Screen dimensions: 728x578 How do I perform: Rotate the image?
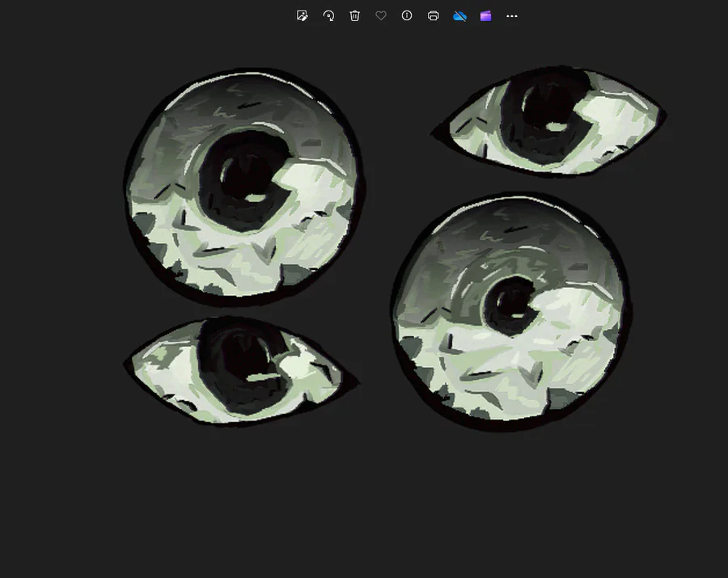[x=328, y=16]
